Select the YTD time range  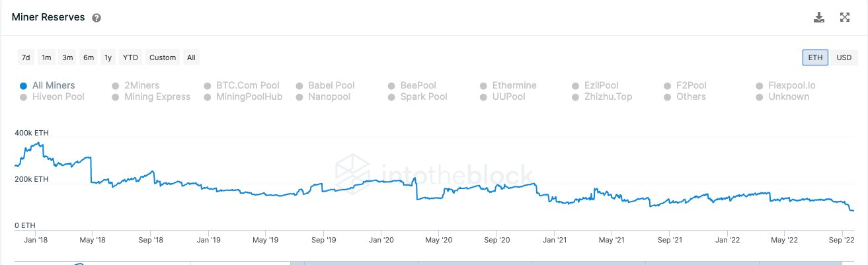coord(130,57)
